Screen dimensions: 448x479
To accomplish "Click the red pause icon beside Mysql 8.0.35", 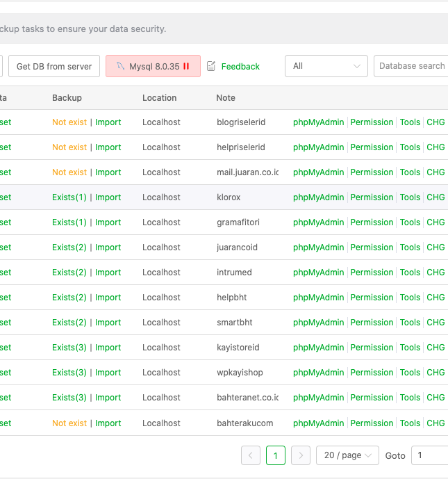I will coord(186,66).
